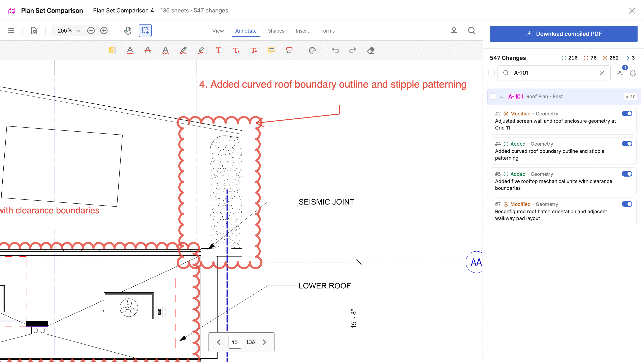Viewport: 644px width, 362px height.
Task: Filter by 252 modified changes
Action: [611, 58]
